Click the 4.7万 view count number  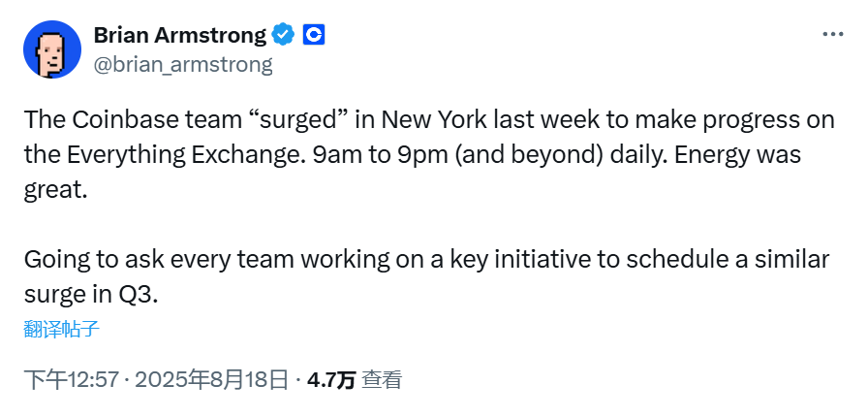330,380
